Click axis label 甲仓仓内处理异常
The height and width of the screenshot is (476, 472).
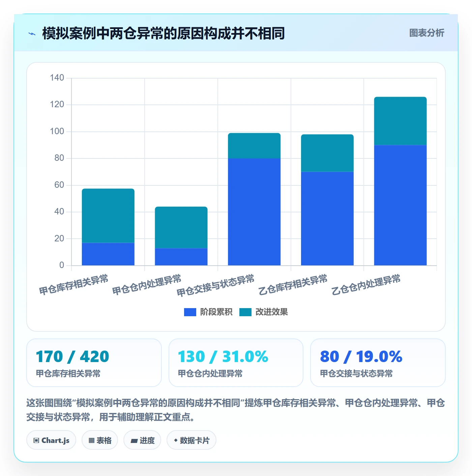[147, 285]
